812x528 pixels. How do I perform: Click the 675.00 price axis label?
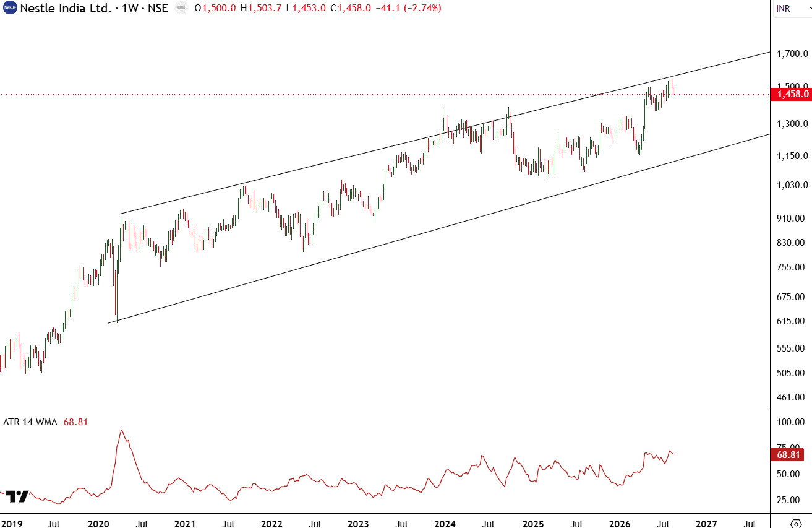click(x=792, y=297)
